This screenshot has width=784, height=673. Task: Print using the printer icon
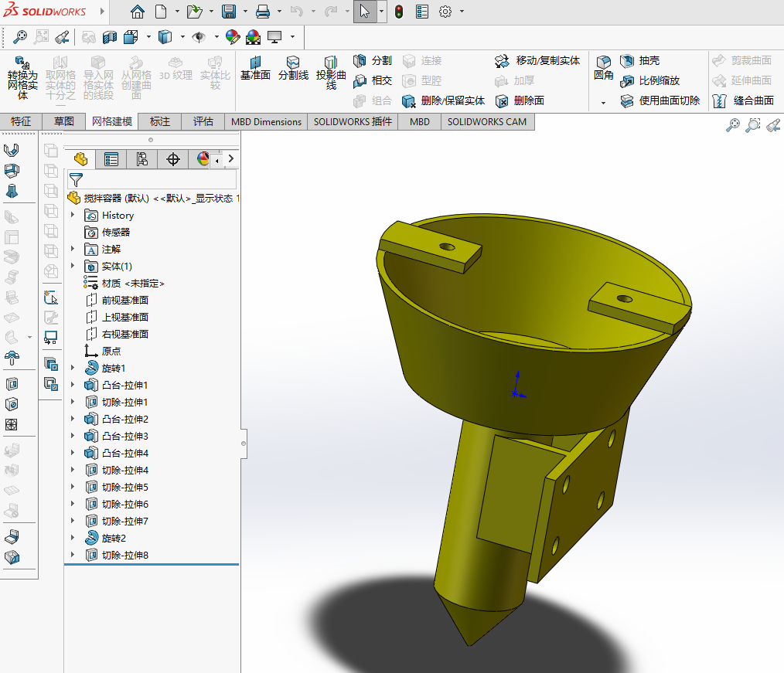coord(263,11)
